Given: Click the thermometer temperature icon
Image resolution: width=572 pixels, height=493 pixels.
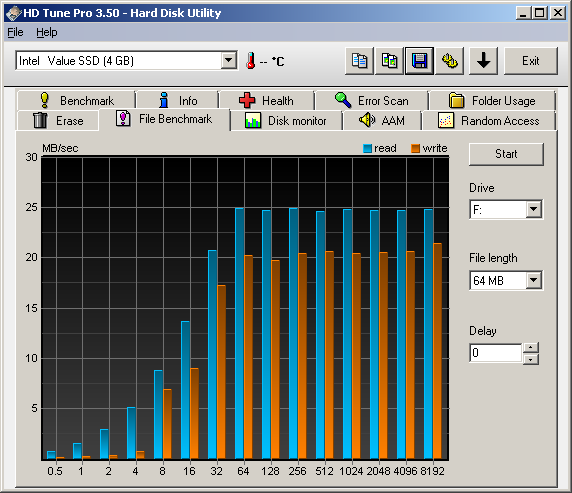Looking at the screenshot, I should click(250, 61).
